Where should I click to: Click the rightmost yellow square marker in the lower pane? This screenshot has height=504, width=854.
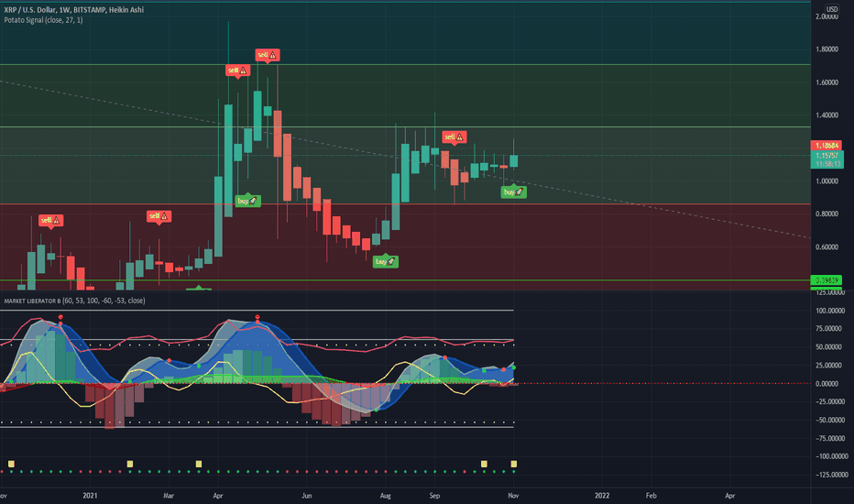[514, 465]
